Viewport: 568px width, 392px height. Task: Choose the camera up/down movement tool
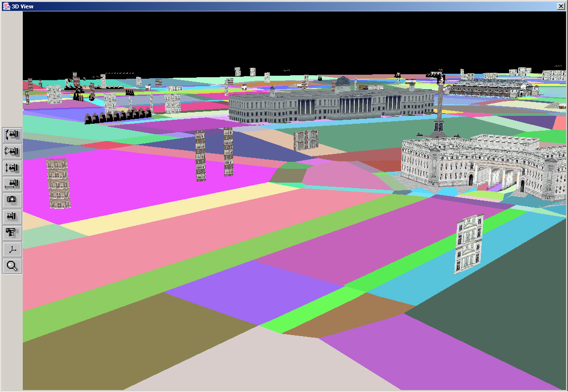pos(12,168)
